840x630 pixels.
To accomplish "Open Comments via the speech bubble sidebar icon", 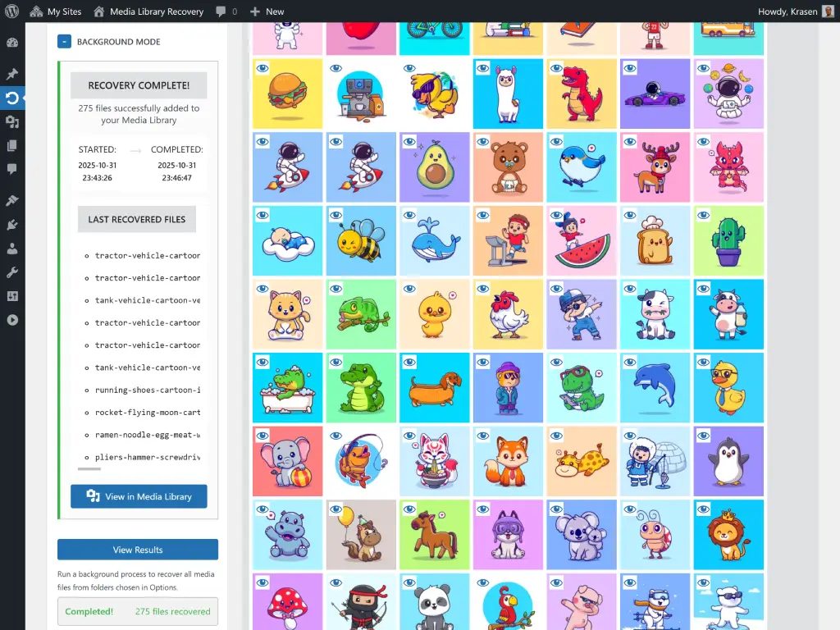I will pyautogui.click(x=11, y=170).
